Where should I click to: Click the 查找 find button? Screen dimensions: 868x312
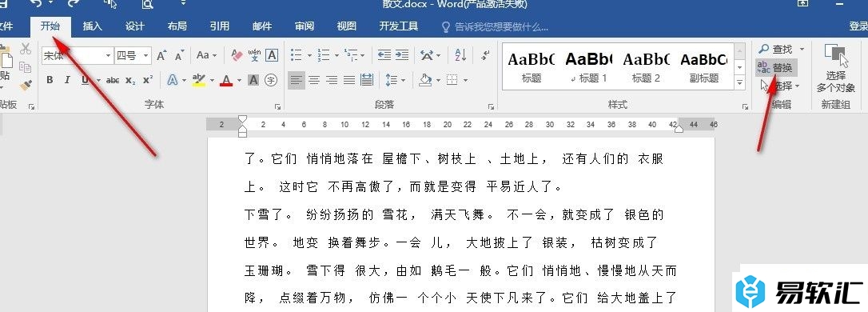[776, 50]
